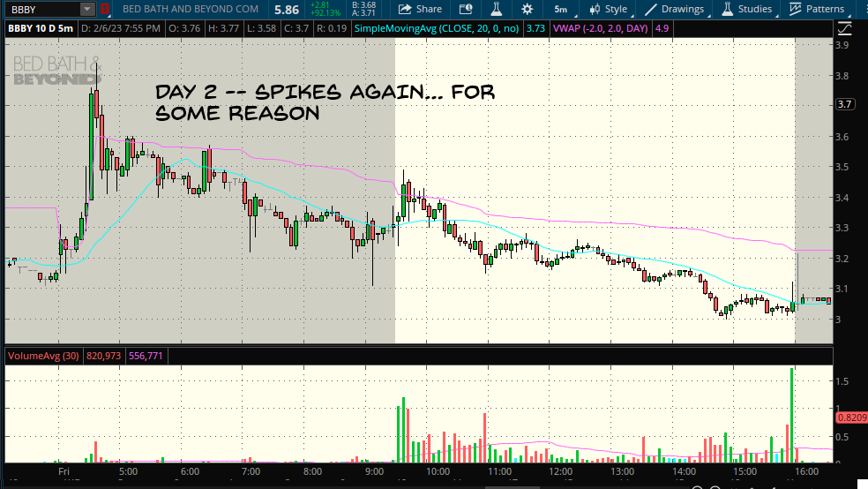Click the red alert icon beside the symbol
The width and height of the screenshot is (868, 489).
click(105, 10)
